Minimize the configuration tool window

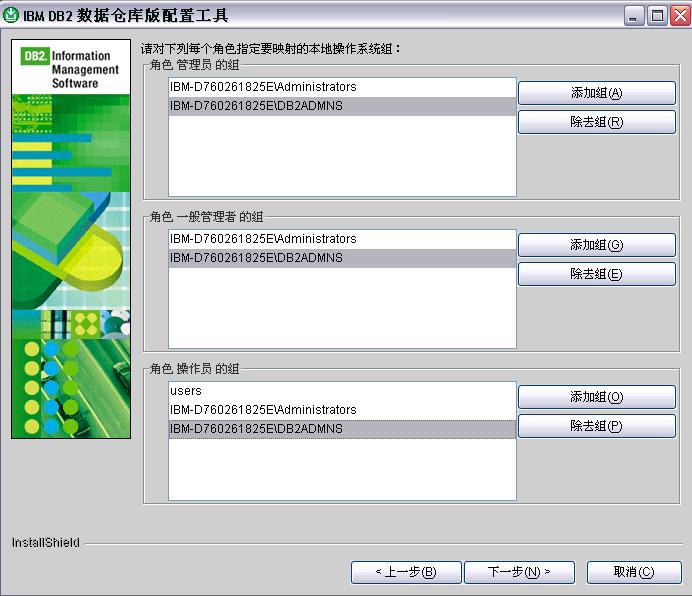(x=634, y=16)
